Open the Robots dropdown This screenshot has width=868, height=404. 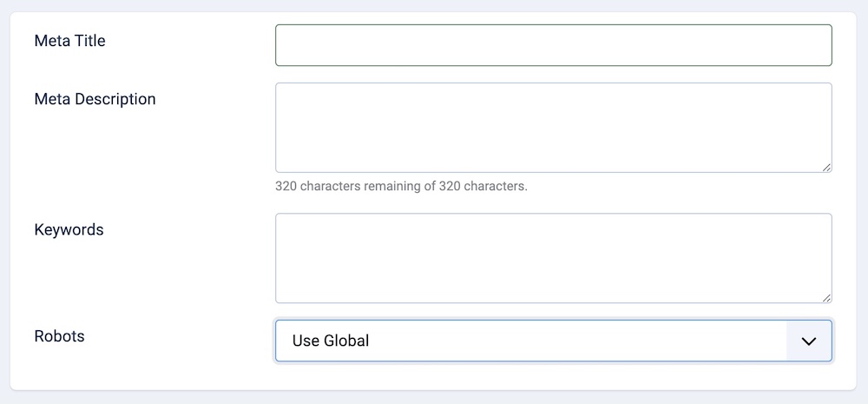tap(553, 341)
